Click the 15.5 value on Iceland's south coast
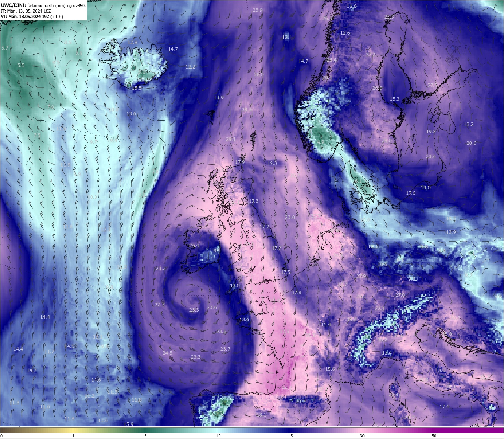 (x=136, y=88)
